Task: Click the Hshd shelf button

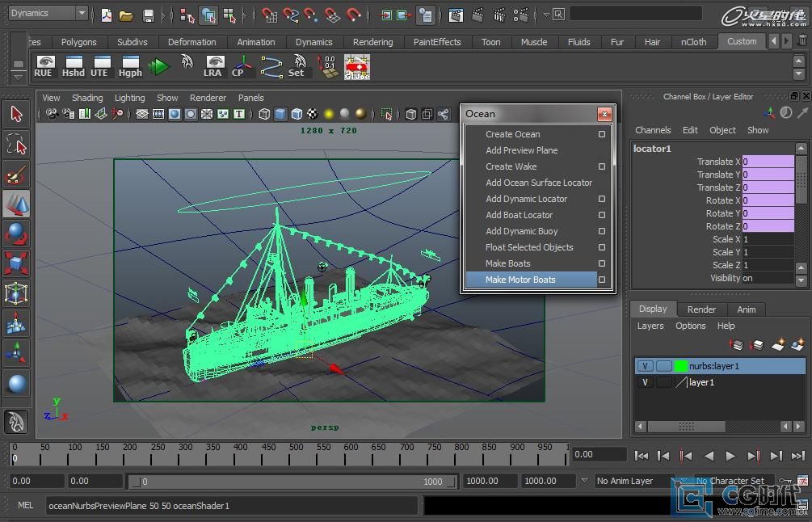Action: pos(73,67)
